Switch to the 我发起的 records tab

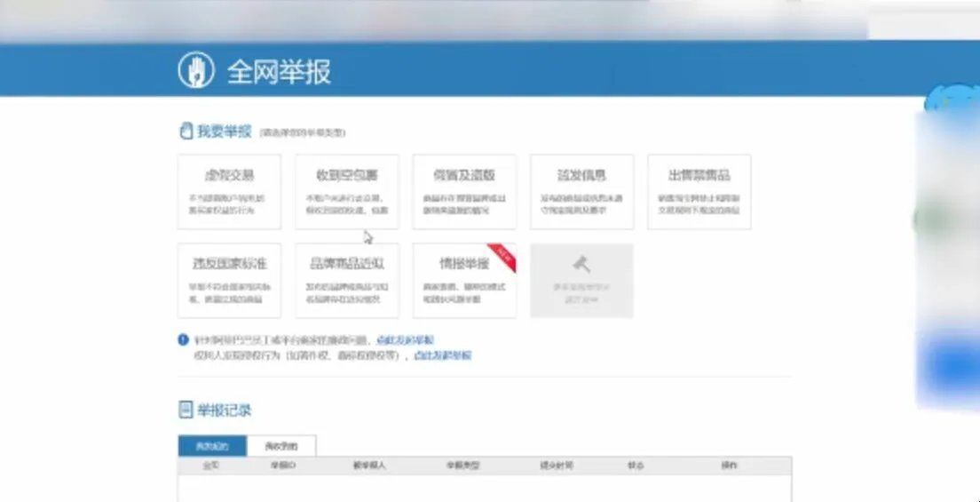[x=212, y=446]
